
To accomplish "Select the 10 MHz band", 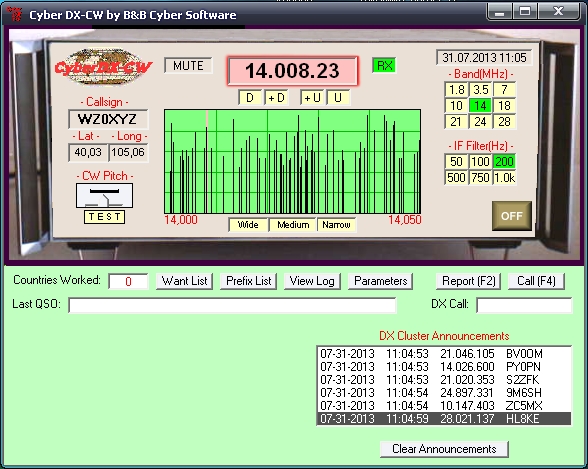I will click(456, 106).
